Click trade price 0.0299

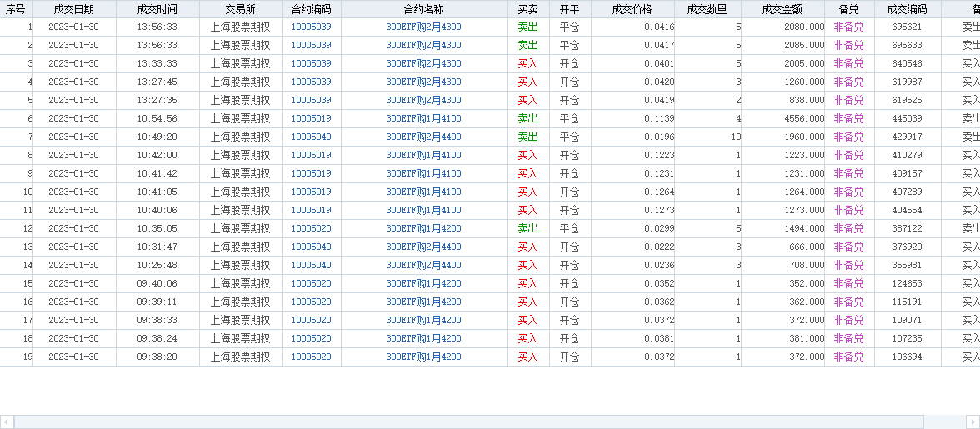click(659, 228)
